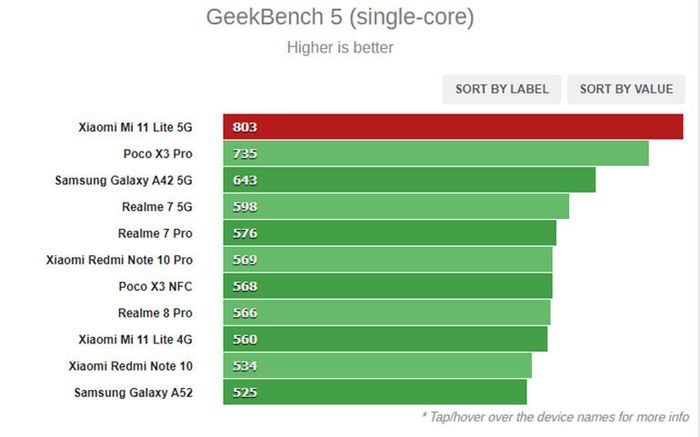Click the red bar showing 803
Screen dimensions: 700x437
(x=453, y=127)
